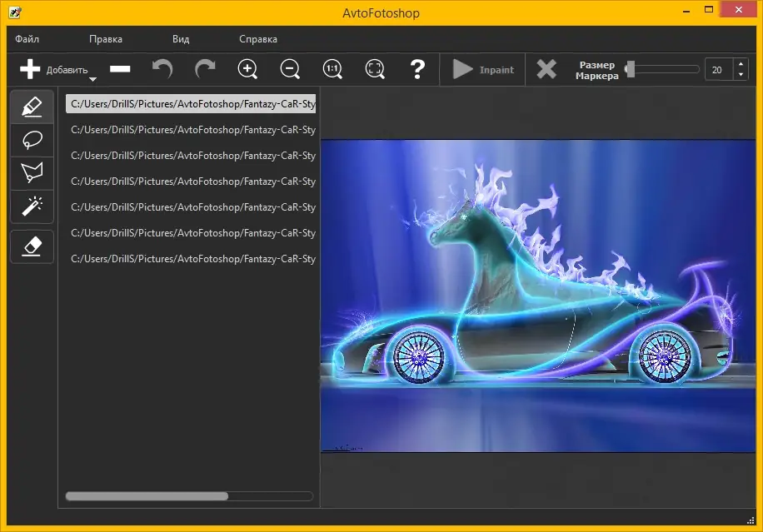Click the Redo arrow icon
Viewport: 763px width, 532px height.
(x=205, y=70)
